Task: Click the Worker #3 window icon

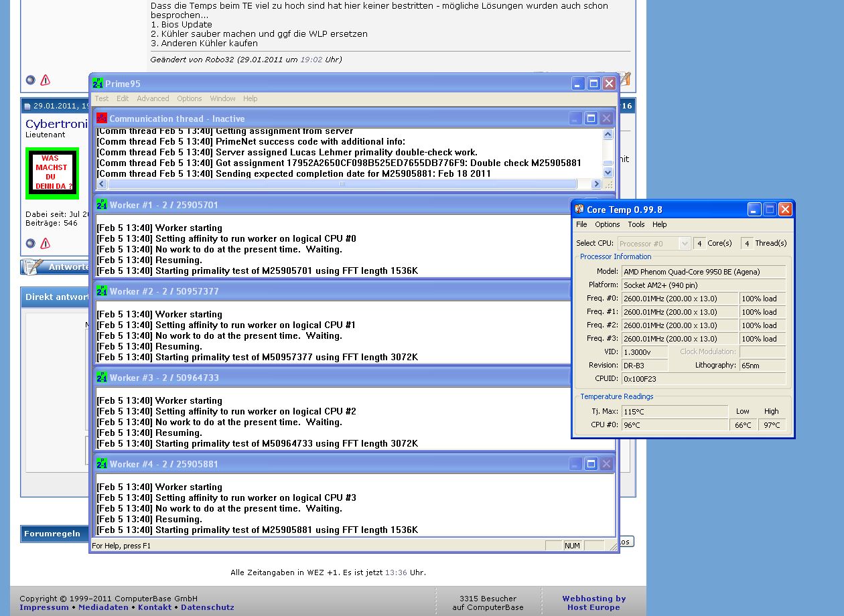Action: pyautogui.click(x=102, y=378)
